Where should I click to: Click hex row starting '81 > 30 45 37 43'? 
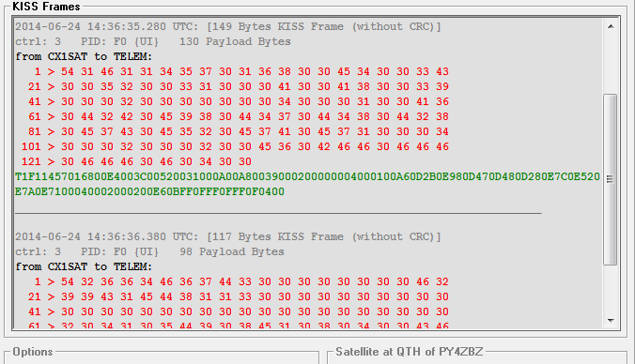[x=239, y=131]
